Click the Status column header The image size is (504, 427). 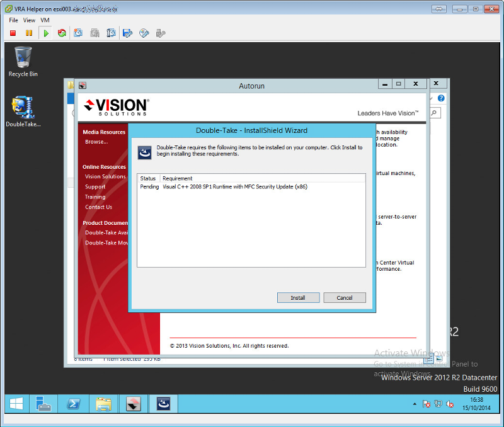148,178
